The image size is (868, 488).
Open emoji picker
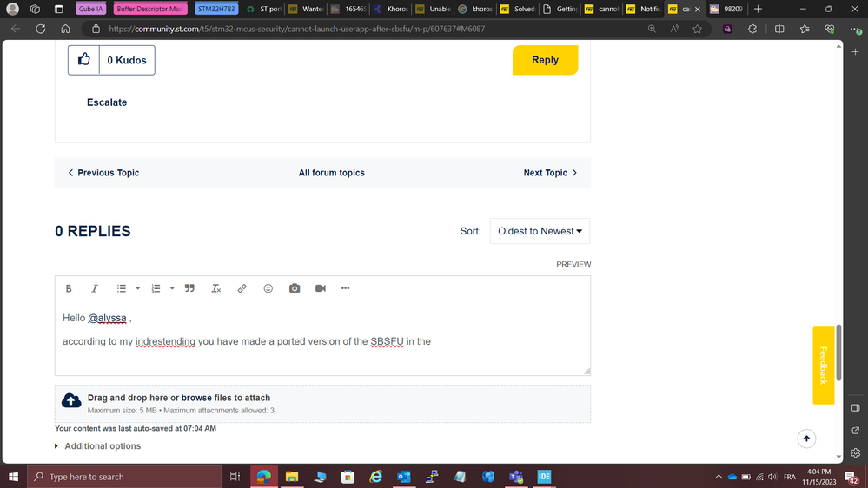268,288
